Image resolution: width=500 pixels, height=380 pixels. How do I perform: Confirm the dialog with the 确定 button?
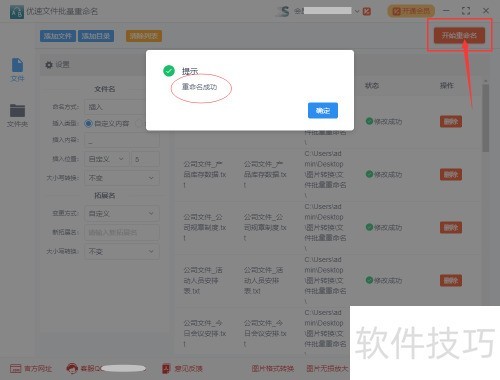tap(323, 110)
